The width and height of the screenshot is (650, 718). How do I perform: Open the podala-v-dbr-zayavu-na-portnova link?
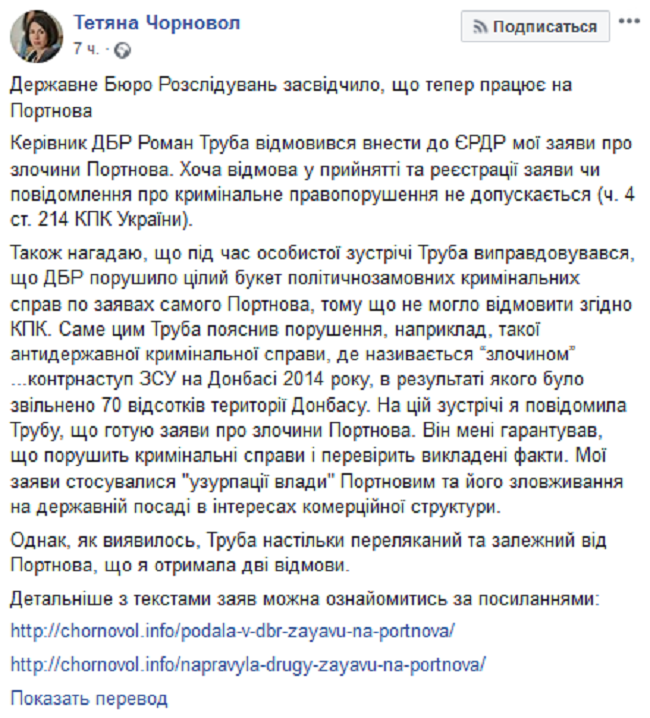232,632
